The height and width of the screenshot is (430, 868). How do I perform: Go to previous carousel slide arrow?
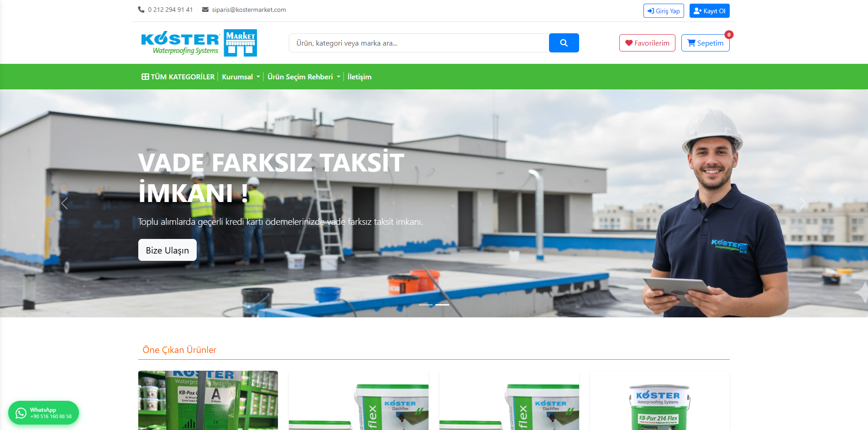64,203
